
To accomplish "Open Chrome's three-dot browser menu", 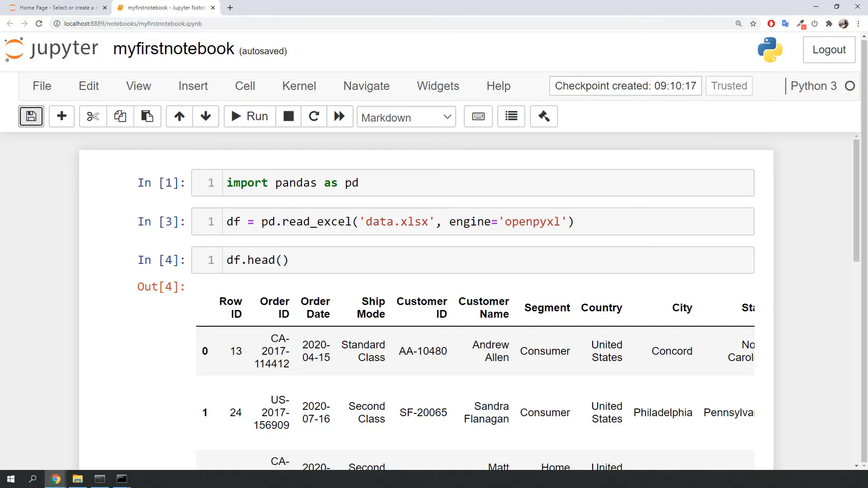I will tap(859, 23).
